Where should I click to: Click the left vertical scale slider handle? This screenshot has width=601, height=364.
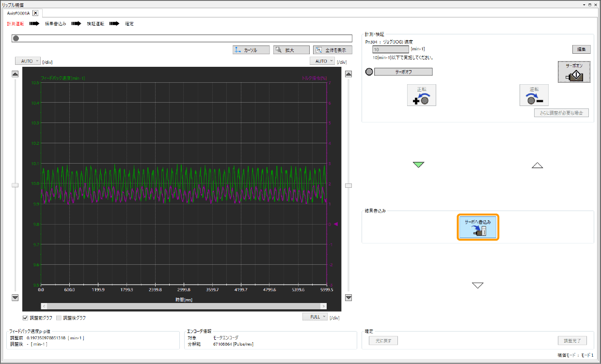pyautogui.click(x=15, y=185)
